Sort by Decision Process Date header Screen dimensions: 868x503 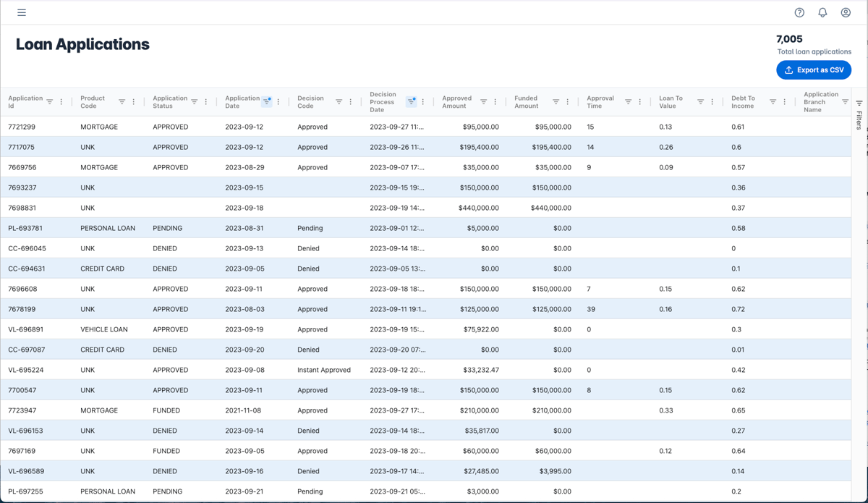pyautogui.click(x=383, y=102)
